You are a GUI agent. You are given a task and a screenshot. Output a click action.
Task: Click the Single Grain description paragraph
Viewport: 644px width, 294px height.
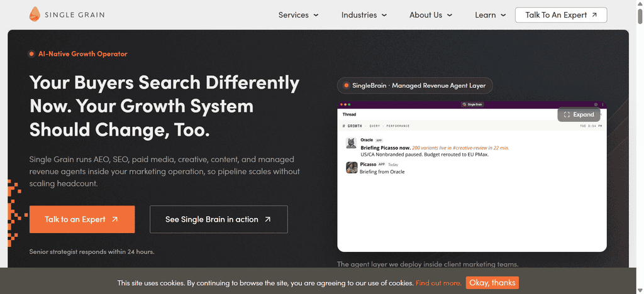click(x=164, y=171)
